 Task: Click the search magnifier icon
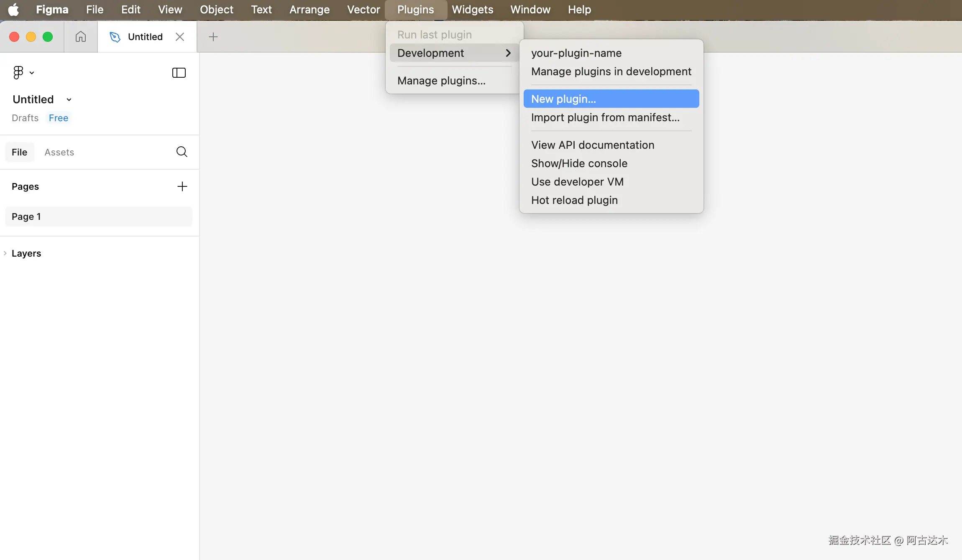182,152
